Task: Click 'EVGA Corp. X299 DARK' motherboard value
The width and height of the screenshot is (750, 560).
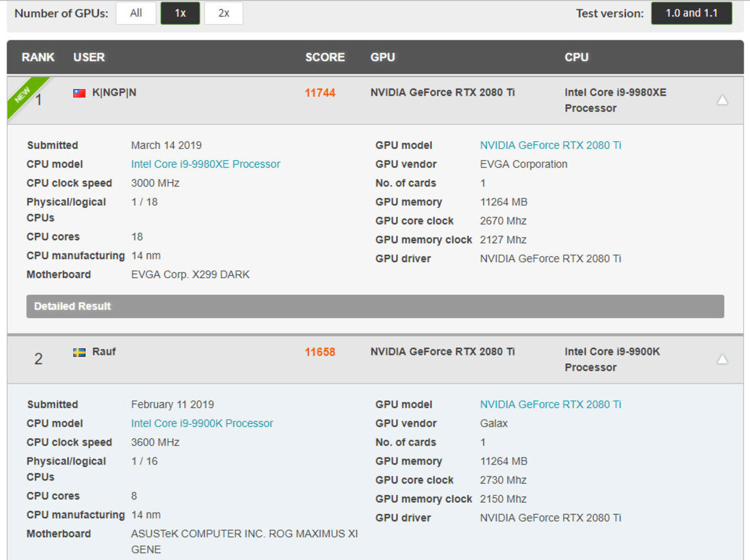Action: click(x=191, y=275)
